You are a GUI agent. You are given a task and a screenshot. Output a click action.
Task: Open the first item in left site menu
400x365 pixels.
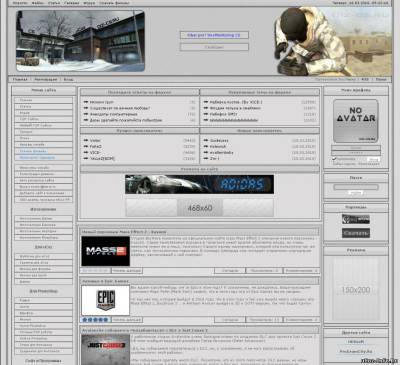coord(43,100)
